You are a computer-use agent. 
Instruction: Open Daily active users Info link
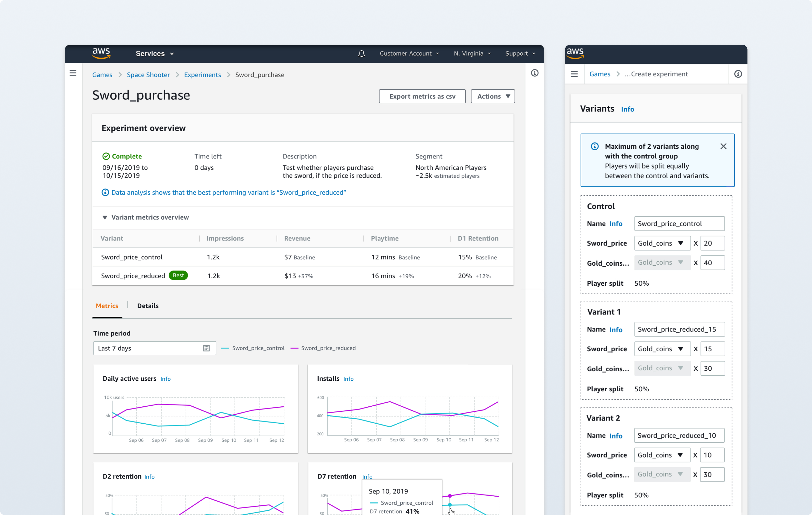click(x=165, y=379)
